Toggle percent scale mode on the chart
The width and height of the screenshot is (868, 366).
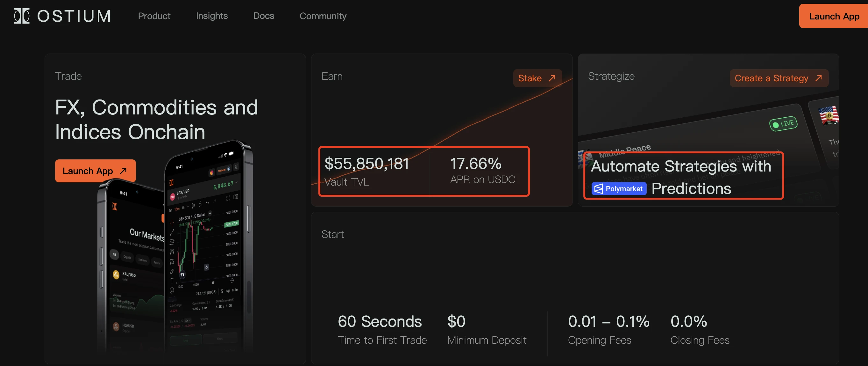pos(222,290)
